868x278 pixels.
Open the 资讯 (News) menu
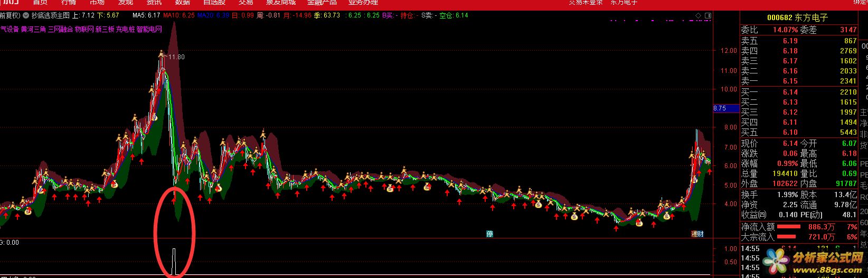click(154, 2)
